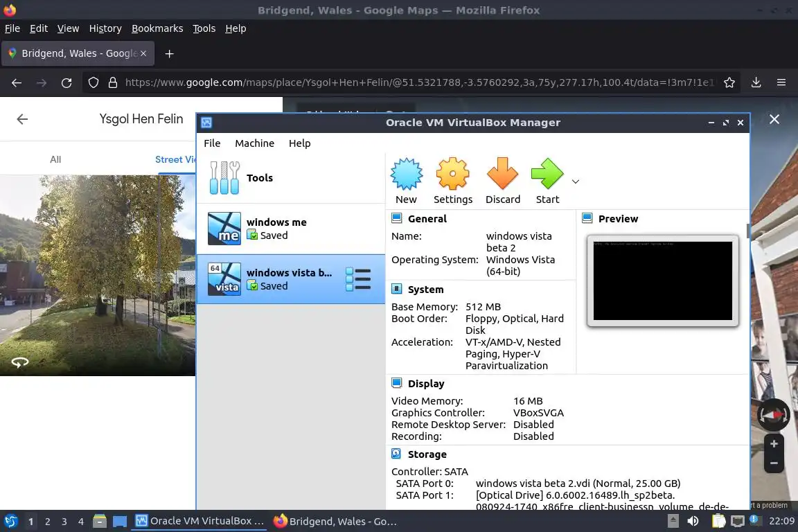Click the General section header
The height and width of the screenshot is (532, 798).
point(427,219)
